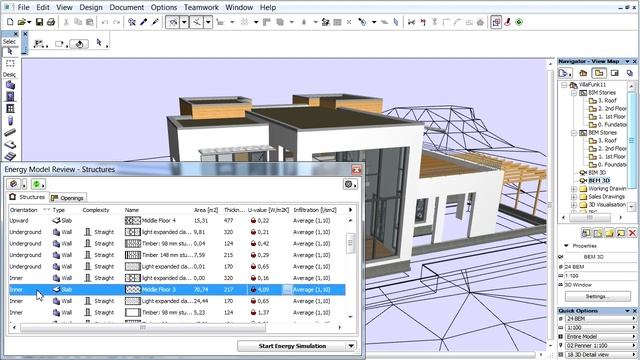Click the Print icon
The height and width of the screenshot is (360, 640).
point(51,22)
